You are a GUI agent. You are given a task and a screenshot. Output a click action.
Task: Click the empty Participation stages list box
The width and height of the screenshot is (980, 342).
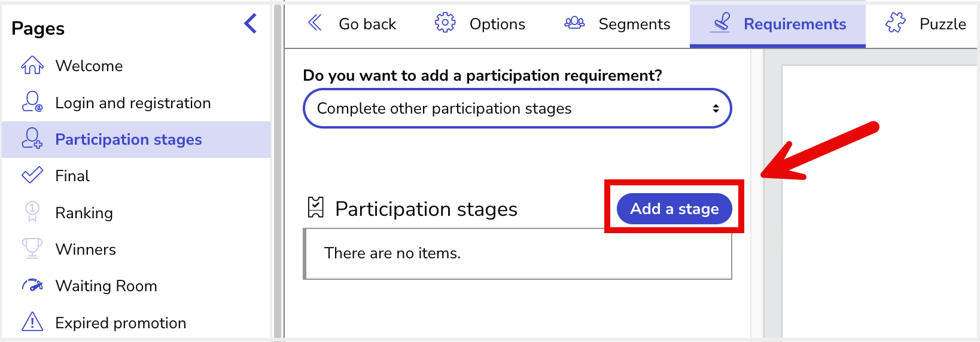click(x=518, y=254)
